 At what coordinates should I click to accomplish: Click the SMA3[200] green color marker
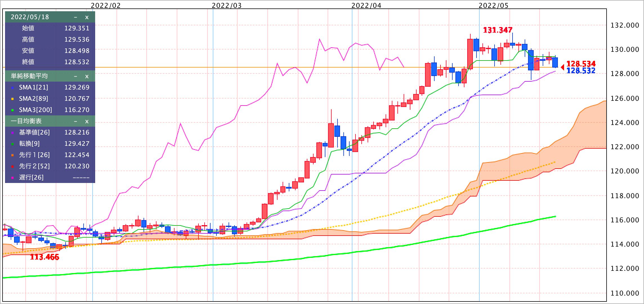(x=12, y=110)
